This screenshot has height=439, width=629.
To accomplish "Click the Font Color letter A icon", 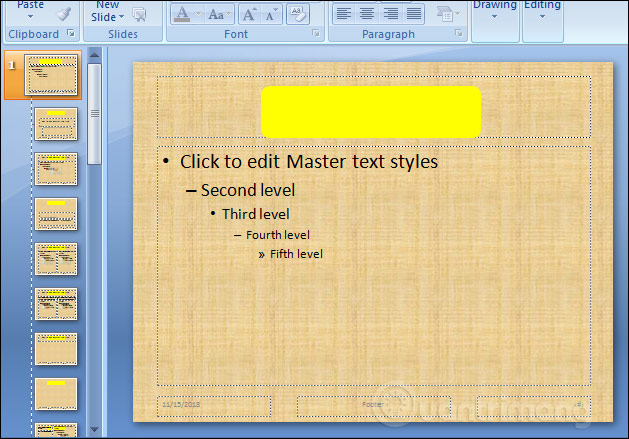I will pyautogui.click(x=182, y=15).
